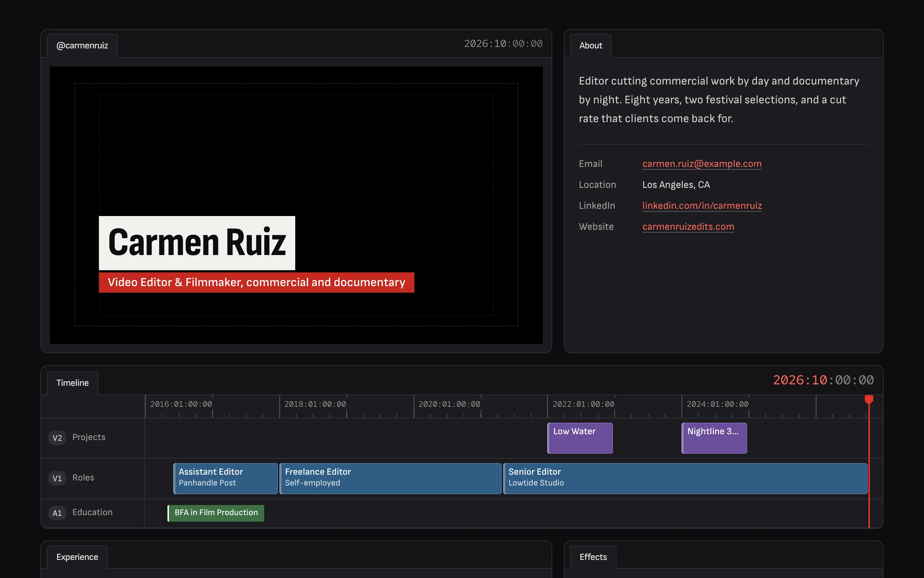Select the About tab
The image size is (924, 578).
pyautogui.click(x=590, y=46)
